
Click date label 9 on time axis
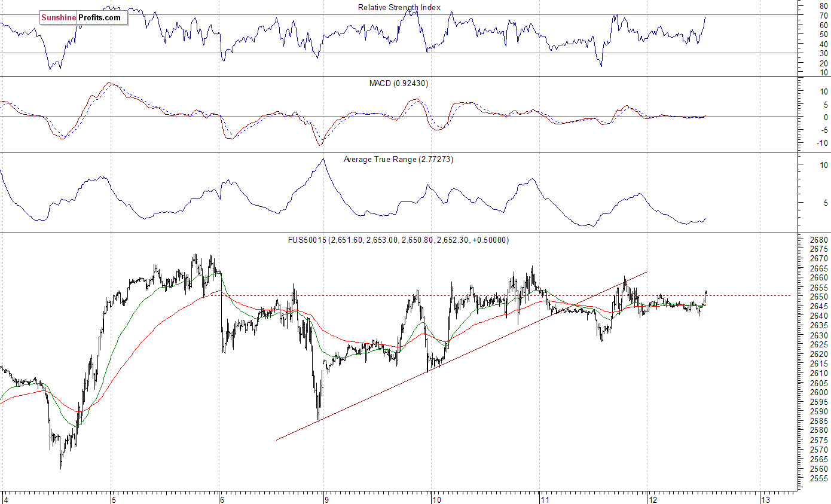(x=326, y=499)
